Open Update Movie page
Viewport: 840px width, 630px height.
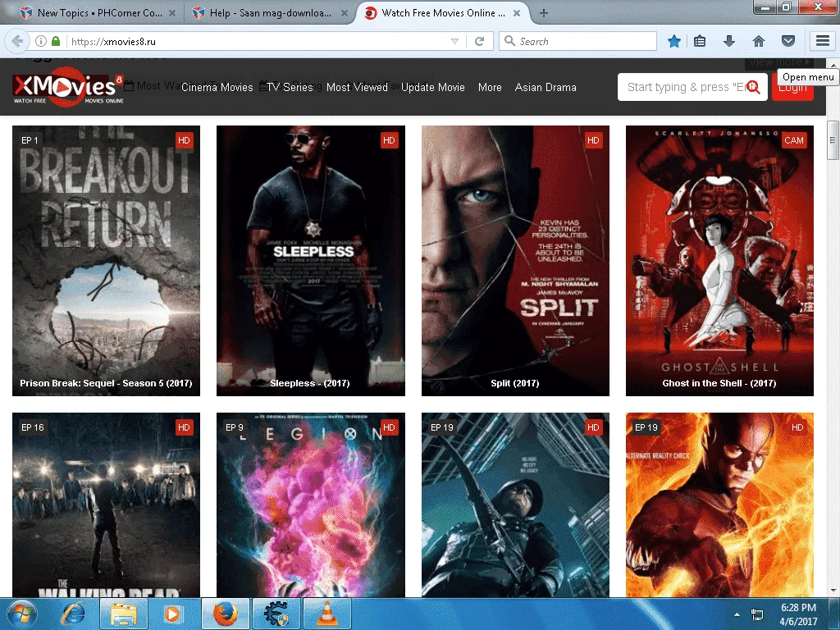pyautogui.click(x=433, y=87)
